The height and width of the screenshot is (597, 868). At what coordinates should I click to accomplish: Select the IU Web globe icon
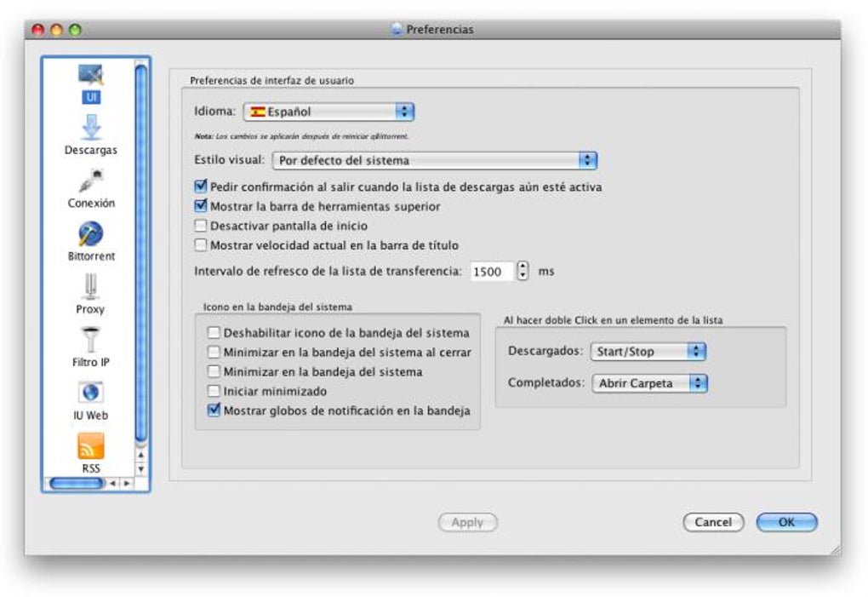91,393
